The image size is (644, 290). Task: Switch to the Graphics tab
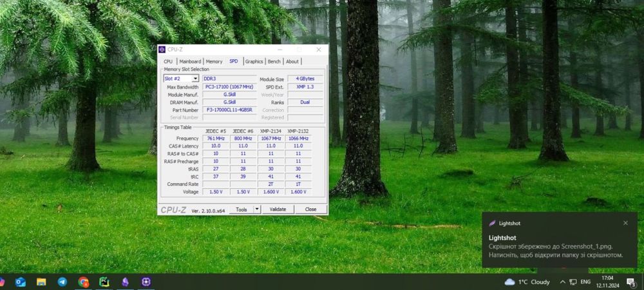(x=254, y=62)
